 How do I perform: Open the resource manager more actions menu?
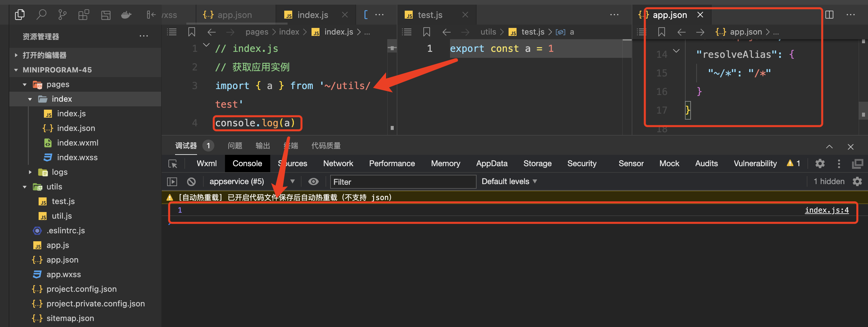[x=144, y=36]
